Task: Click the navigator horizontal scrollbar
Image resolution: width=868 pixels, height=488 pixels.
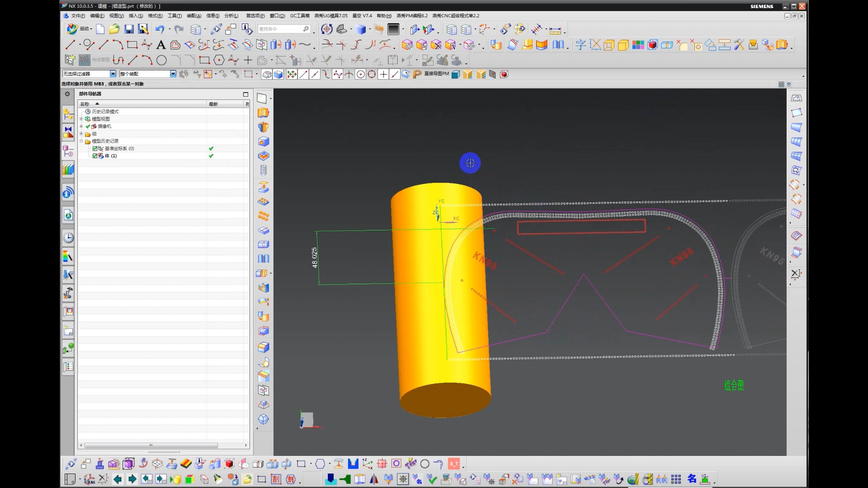Action: [x=151, y=446]
